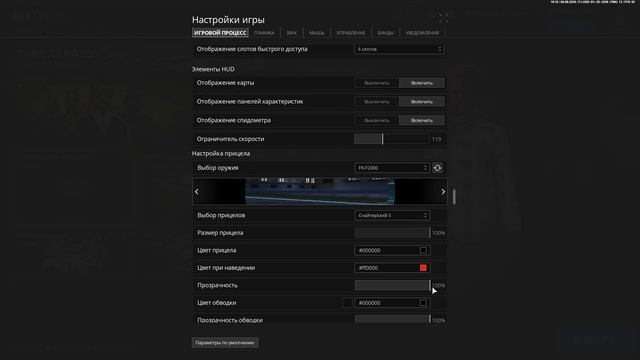The image size is (640, 360).
Task: Switch to the Уведомления tab
Action: 422,33
